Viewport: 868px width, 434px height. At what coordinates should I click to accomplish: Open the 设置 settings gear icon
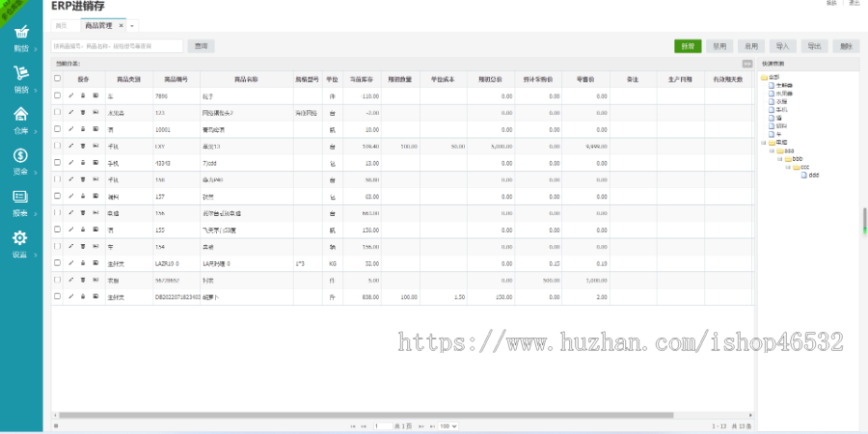point(20,240)
